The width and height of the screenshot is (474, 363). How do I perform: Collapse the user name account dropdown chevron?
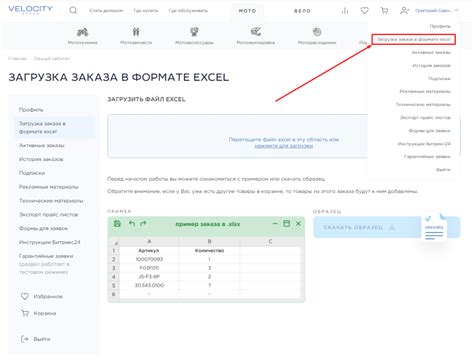coord(456,11)
